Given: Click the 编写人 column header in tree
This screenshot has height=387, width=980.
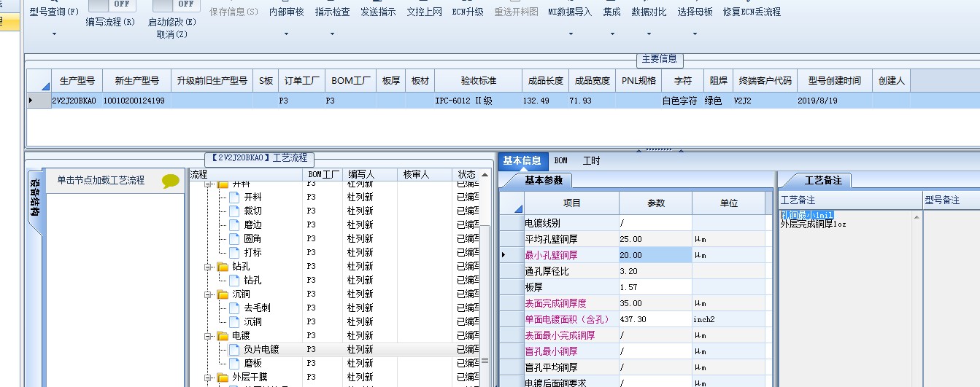Looking at the screenshot, I should pos(369,175).
